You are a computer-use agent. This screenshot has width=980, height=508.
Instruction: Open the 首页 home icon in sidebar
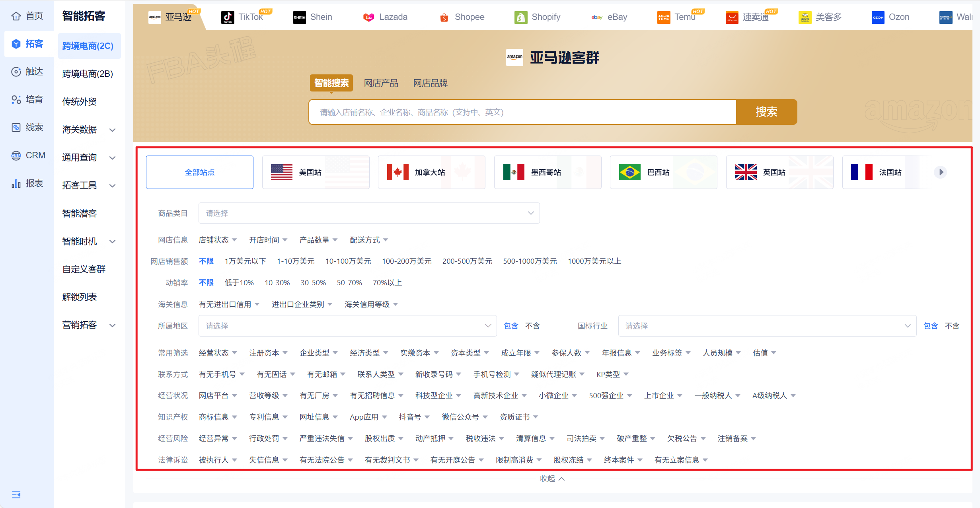16,16
